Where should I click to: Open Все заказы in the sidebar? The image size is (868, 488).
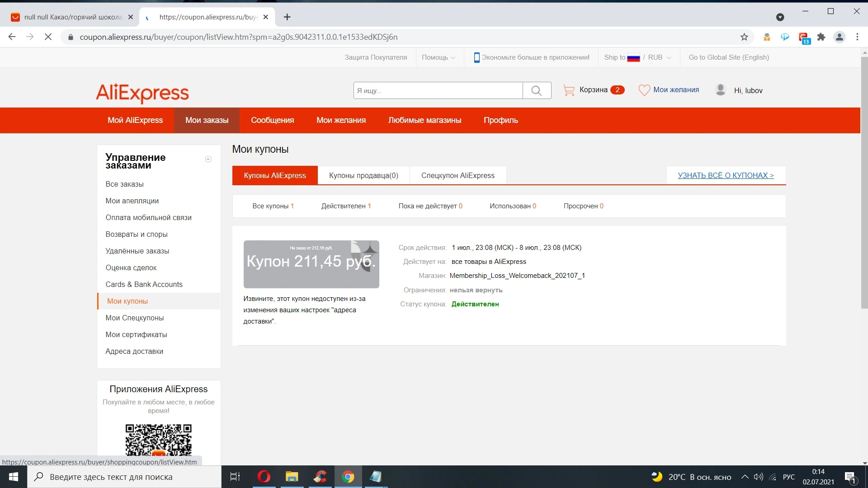tap(124, 184)
